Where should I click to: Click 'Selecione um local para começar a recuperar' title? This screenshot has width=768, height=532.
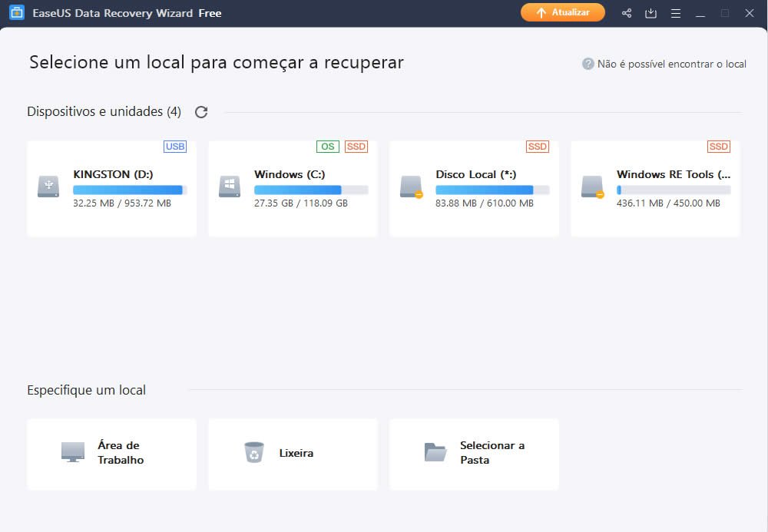(x=217, y=63)
